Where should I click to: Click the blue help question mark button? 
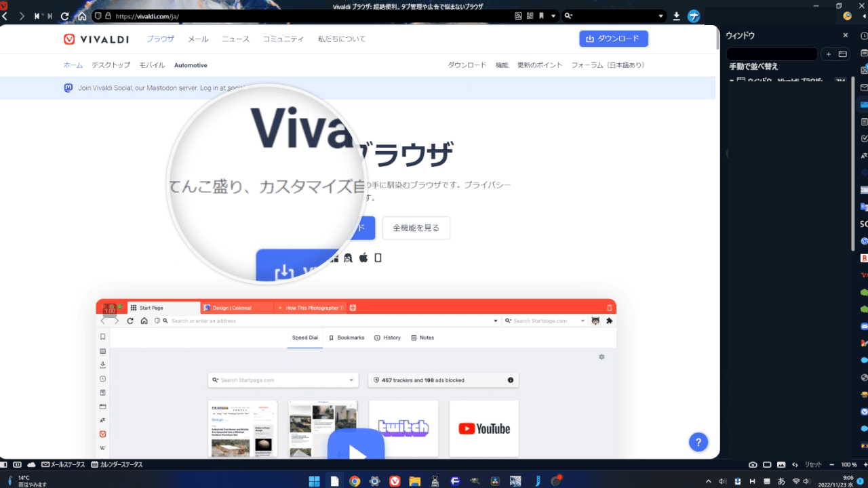(698, 442)
